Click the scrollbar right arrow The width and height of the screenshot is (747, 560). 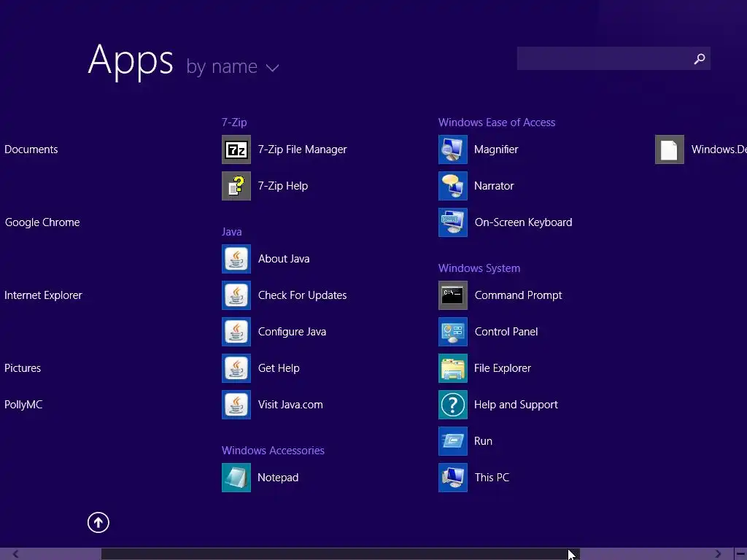[718, 554]
